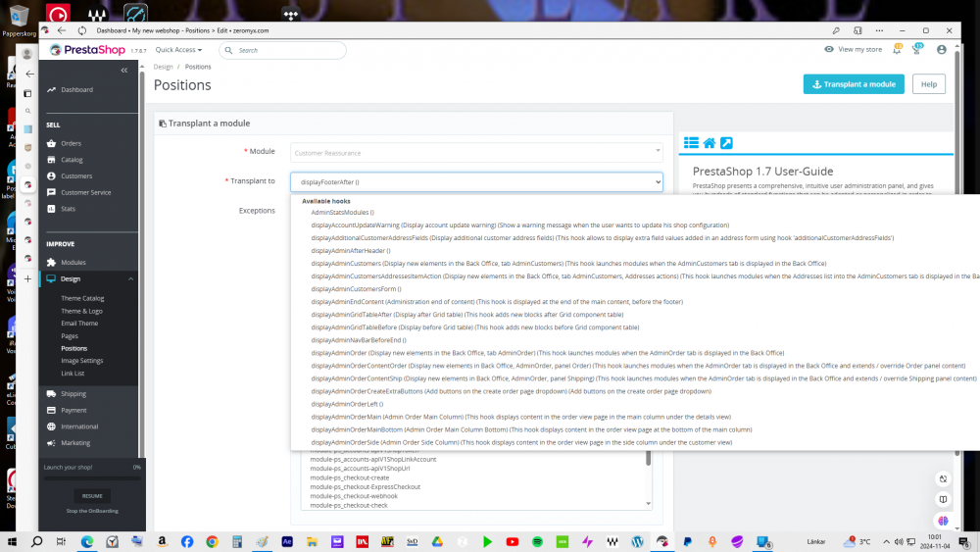Open the Quick Access dropdown

tap(178, 49)
